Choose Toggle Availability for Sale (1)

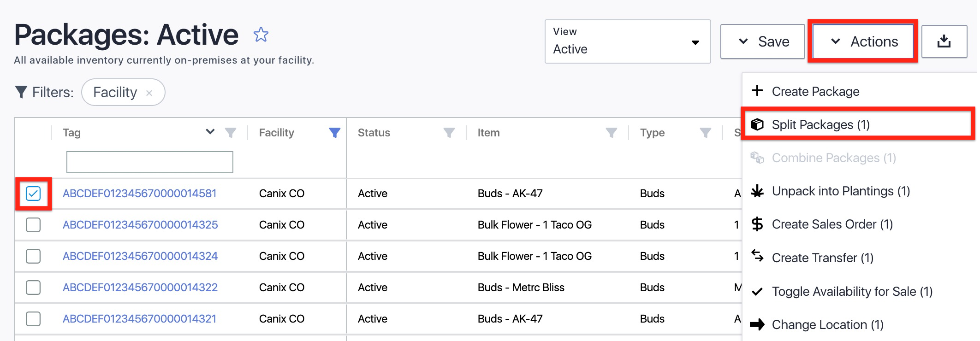click(859, 291)
